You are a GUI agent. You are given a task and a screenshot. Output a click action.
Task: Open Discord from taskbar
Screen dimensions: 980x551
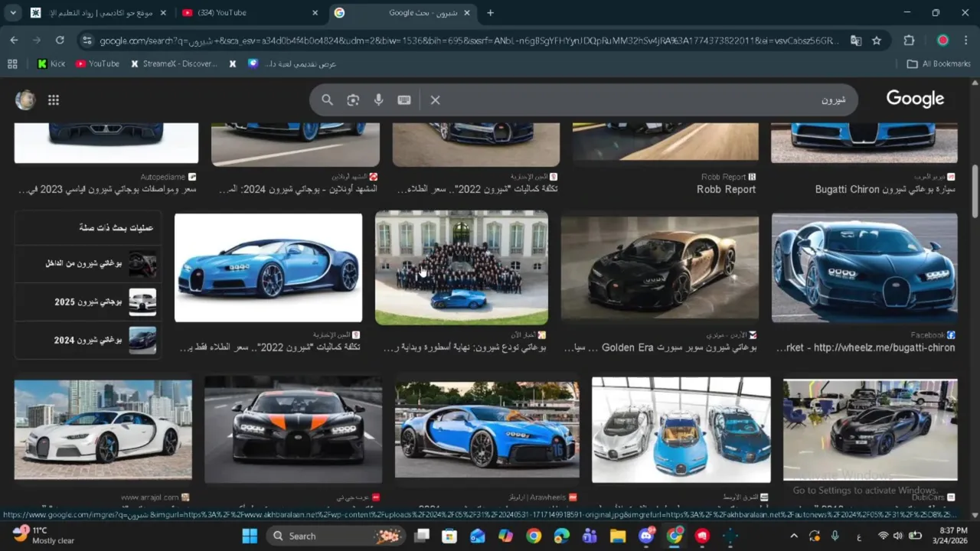coord(646,536)
